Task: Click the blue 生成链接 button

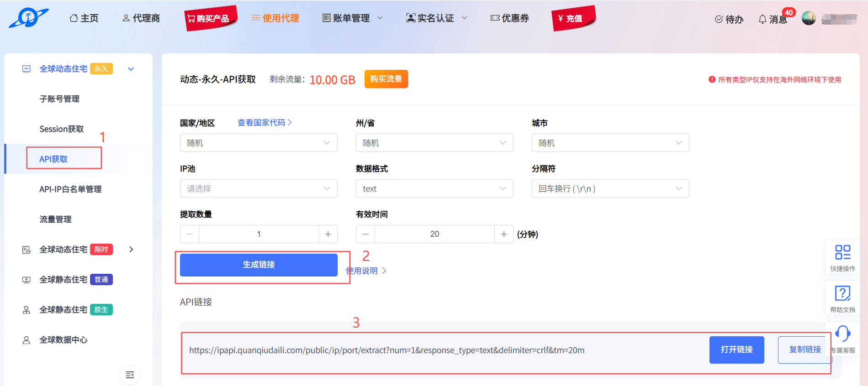Action: pyautogui.click(x=259, y=265)
